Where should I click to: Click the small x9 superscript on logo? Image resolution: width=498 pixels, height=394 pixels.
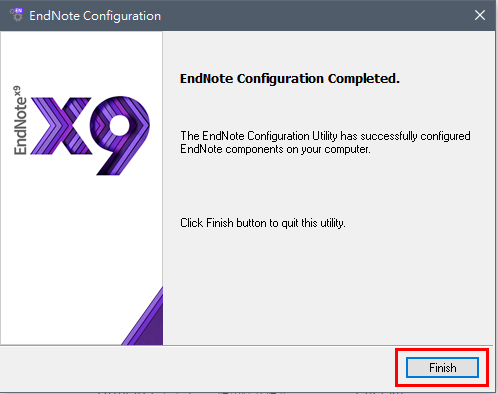point(17,90)
